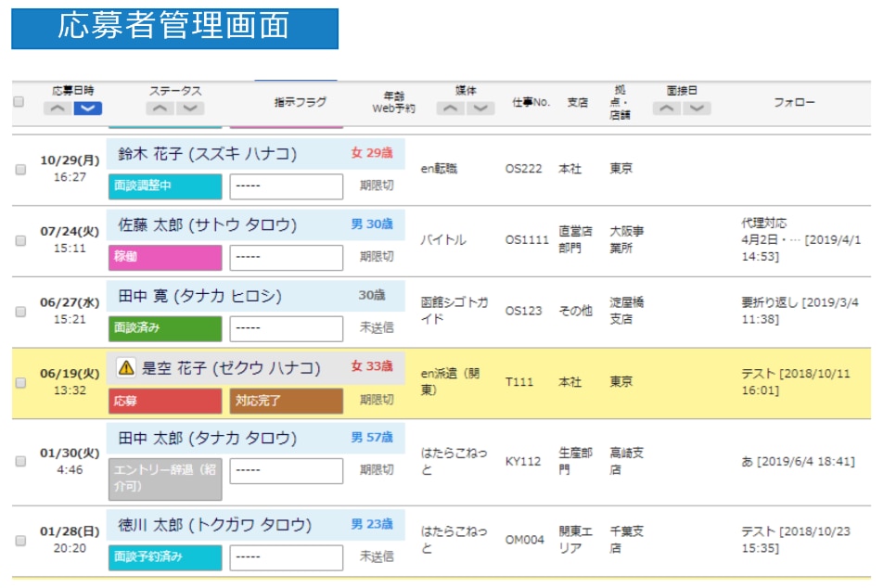Viewport: 883px width, 588px height.
Task: Check the select-all checkbox in header
Action: click(19, 102)
